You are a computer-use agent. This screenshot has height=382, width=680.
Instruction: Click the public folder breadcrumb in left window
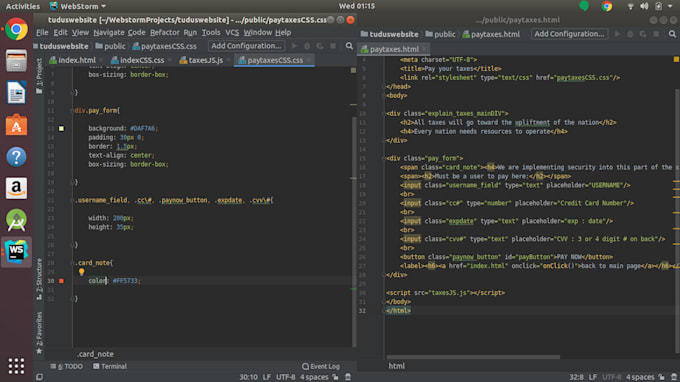click(x=110, y=46)
